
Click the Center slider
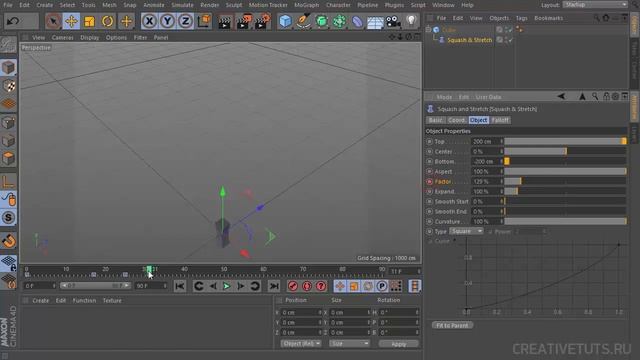tap(565, 151)
